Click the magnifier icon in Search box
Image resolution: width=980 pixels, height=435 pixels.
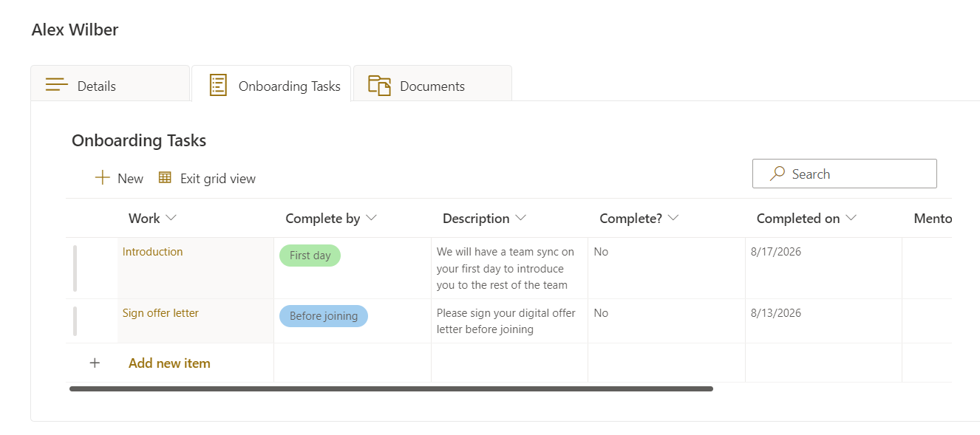(777, 174)
